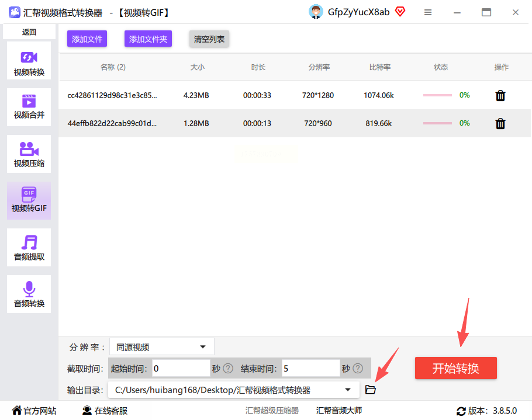
Task: Open the hamburger menu in title bar
Action: (x=428, y=12)
